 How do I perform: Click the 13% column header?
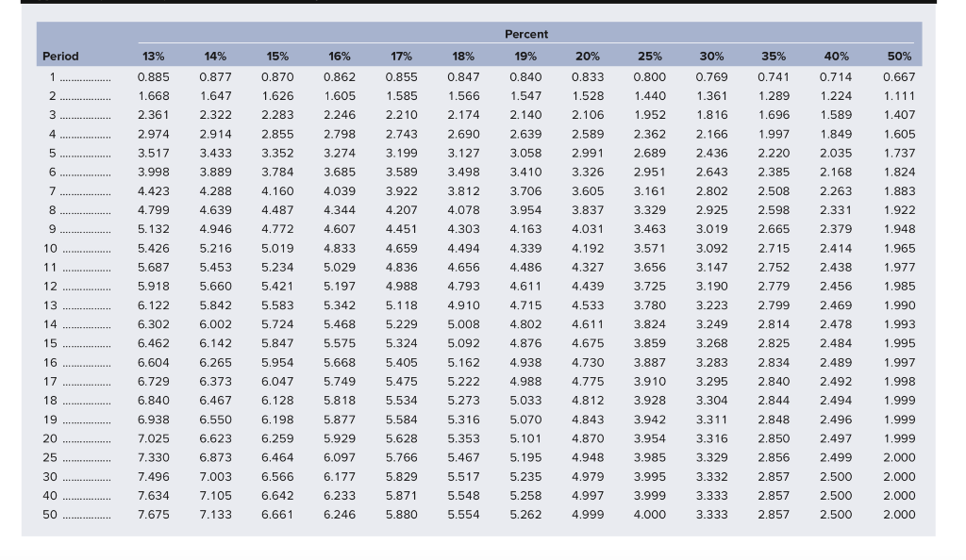pyautogui.click(x=153, y=57)
